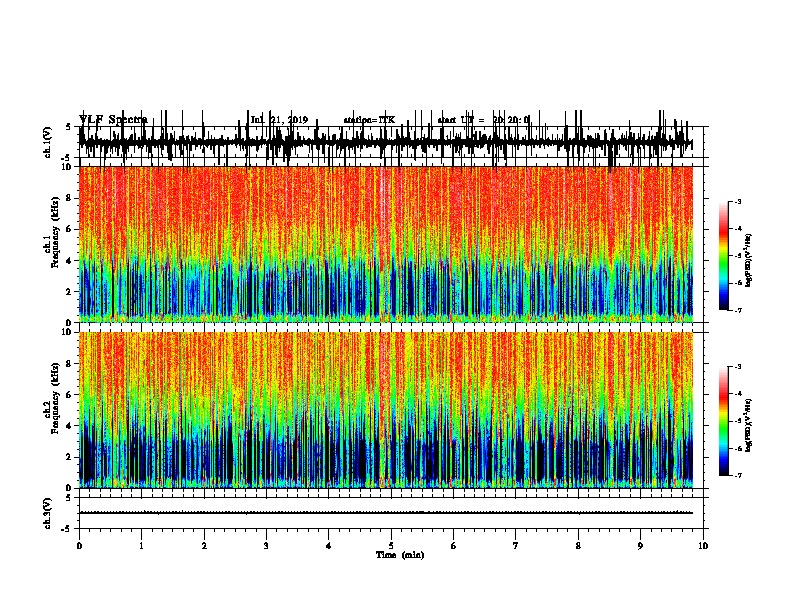Click the time axis tick label '2'
The width and height of the screenshot is (792, 612).
204,546
